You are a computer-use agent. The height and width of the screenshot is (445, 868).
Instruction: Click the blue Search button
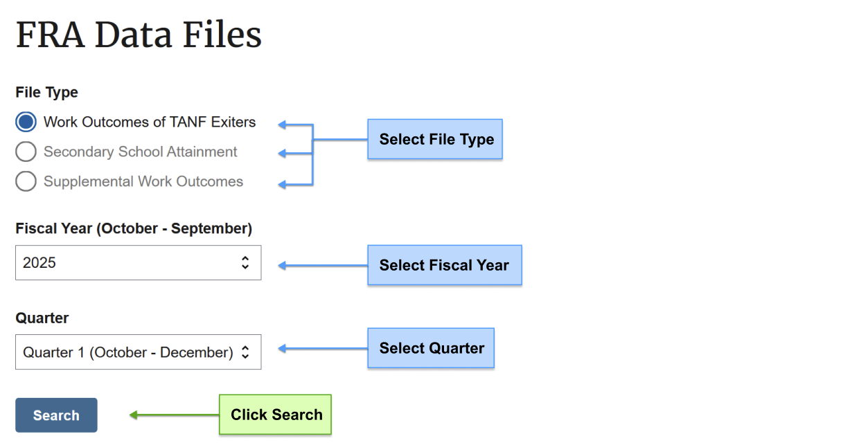tap(56, 415)
